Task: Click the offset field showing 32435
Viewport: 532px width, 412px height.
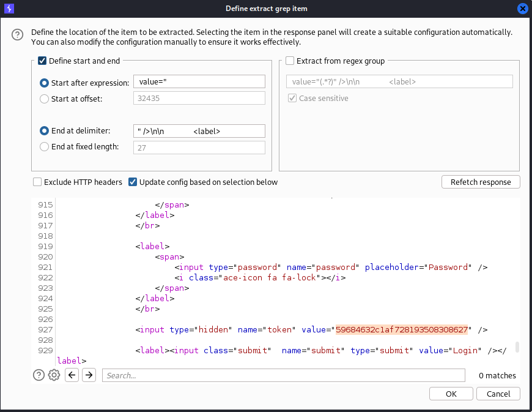Action: click(x=199, y=98)
